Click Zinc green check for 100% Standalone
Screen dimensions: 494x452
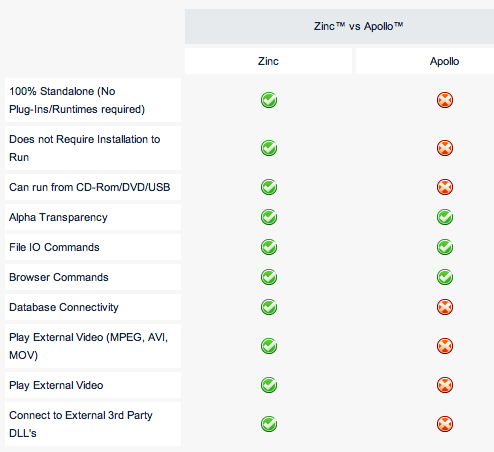(x=269, y=100)
